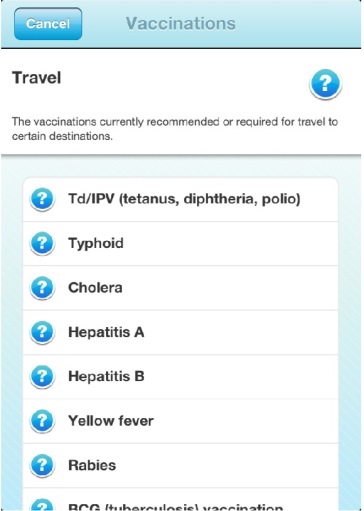Open the Travel section help icon

click(x=325, y=84)
